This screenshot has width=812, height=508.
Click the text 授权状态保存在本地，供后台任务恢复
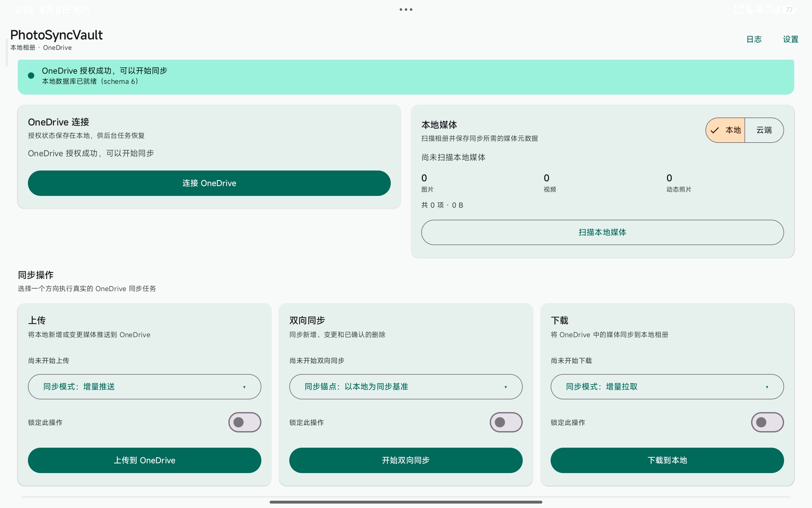point(86,135)
